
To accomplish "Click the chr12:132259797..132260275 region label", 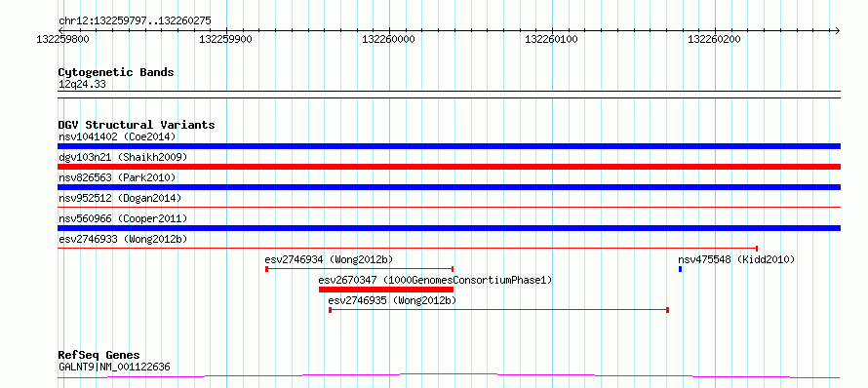I will (135, 21).
